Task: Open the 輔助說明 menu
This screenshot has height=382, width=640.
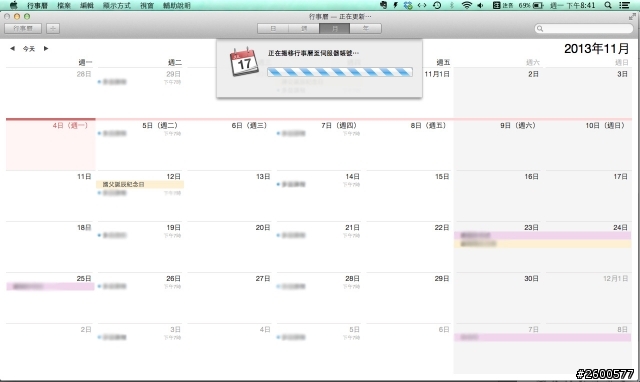Action: pos(176,5)
